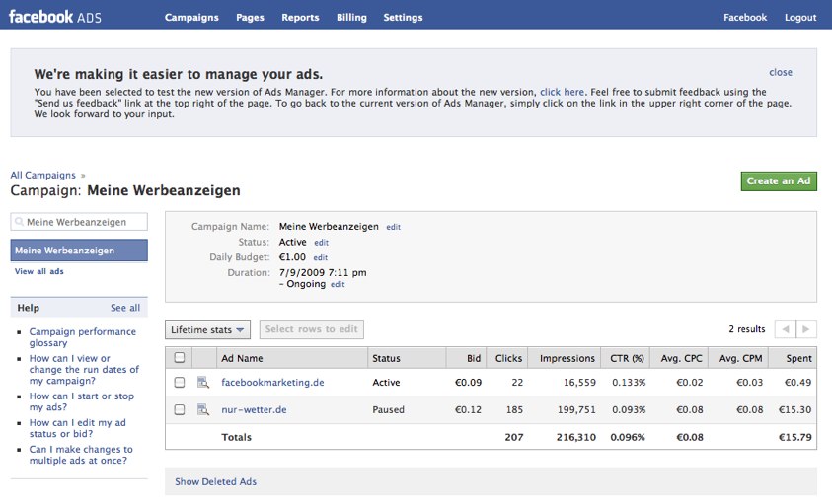Click the facebook ADS logo
832x504 pixels.
(54, 17)
